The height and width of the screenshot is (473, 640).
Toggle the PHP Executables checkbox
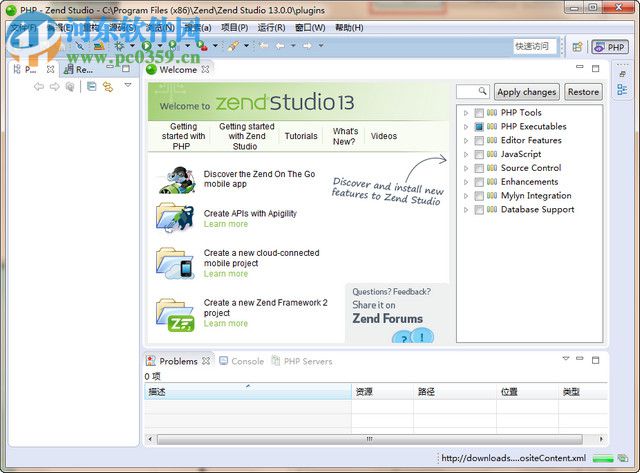[x=479, y=127]
